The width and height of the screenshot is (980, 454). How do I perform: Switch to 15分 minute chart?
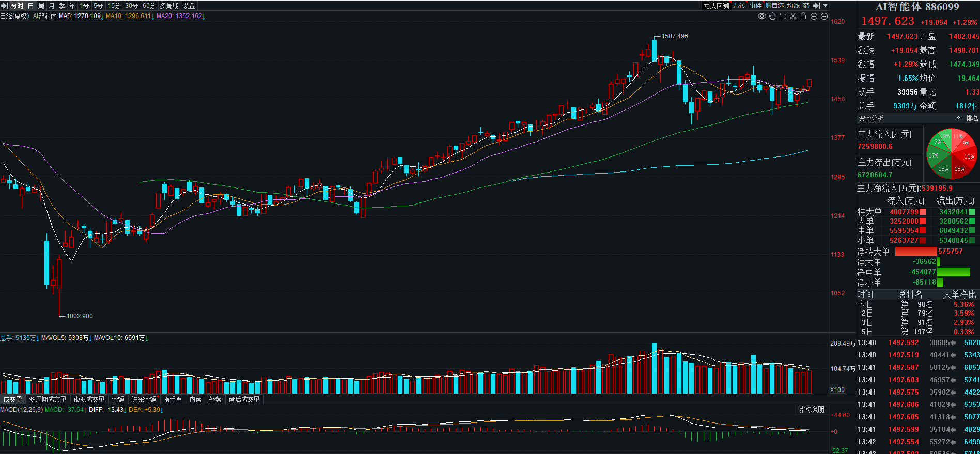coord(114,6)
